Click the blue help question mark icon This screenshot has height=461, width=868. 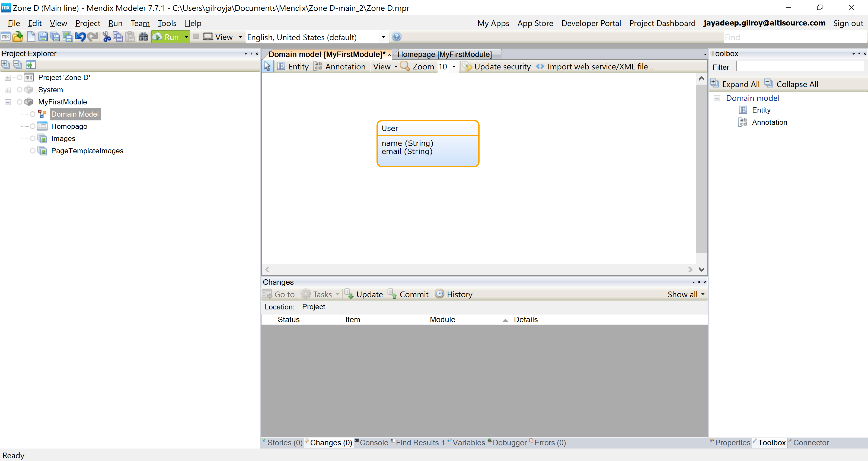coord(397,37)
